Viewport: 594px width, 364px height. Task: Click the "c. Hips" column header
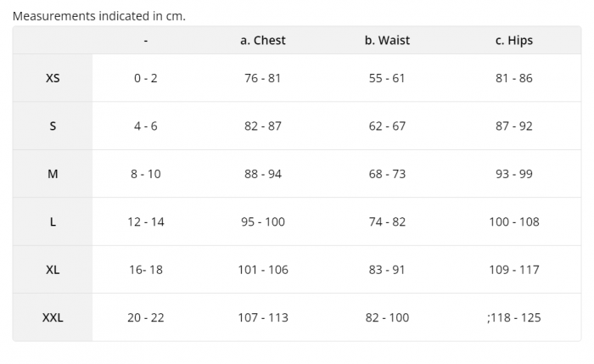click(514, 40)
